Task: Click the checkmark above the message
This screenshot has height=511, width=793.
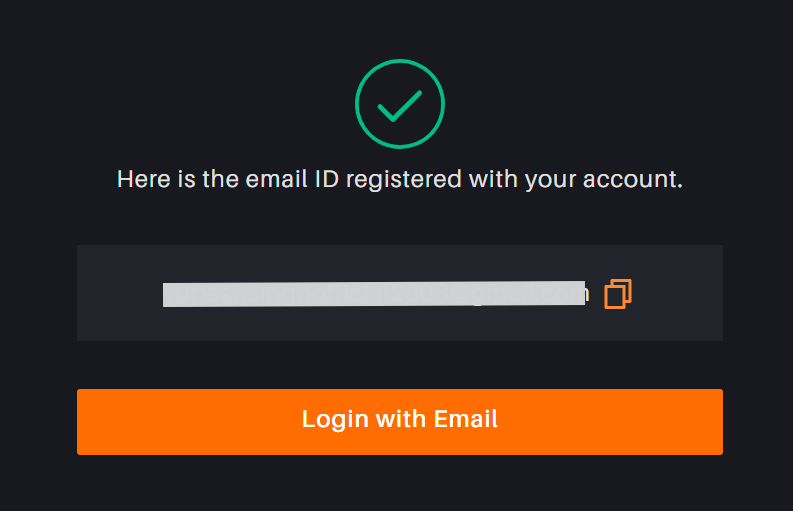Action: 399,104
